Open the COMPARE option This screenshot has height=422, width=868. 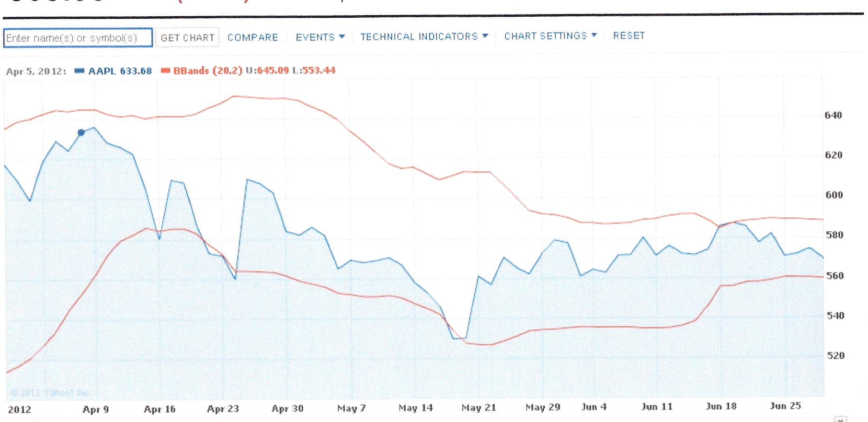coord(253,38)
